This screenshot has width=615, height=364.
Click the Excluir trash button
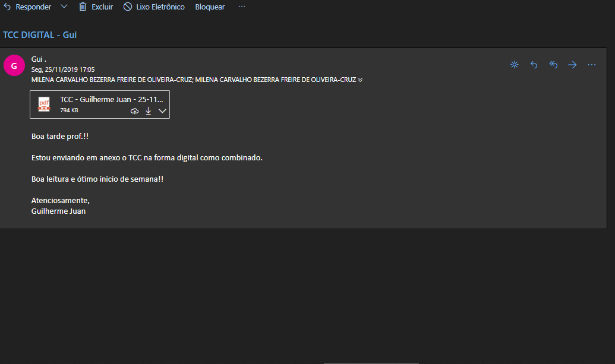(x=96, y=7)
